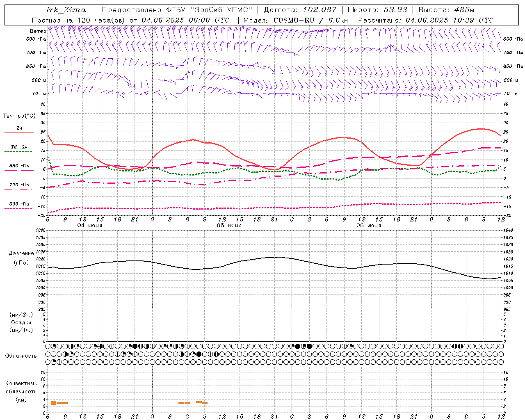
Task: Click the Тем-ра(°C) axis title
Action: click(x=19, y=116)
